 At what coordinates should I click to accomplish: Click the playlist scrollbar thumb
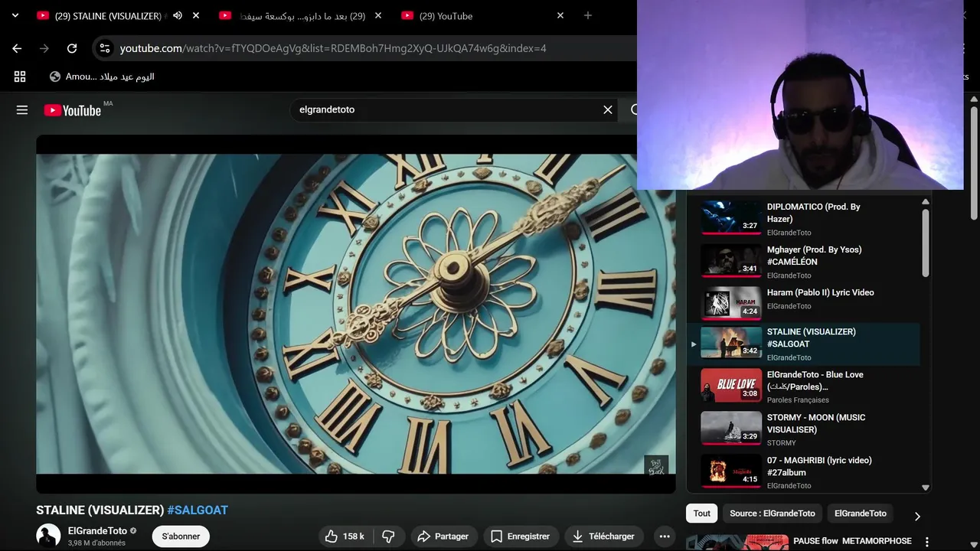925,243
